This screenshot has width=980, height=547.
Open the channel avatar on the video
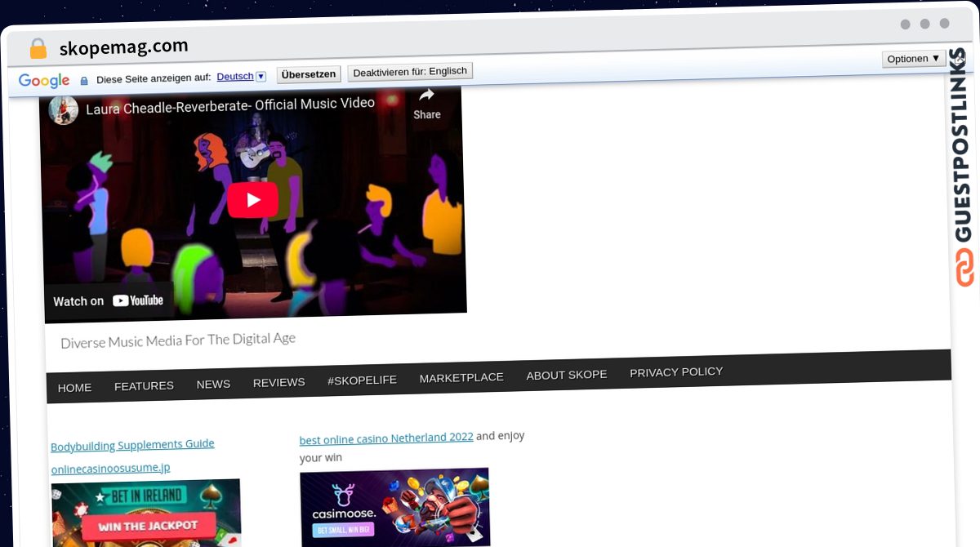click(x=63, y=110)
